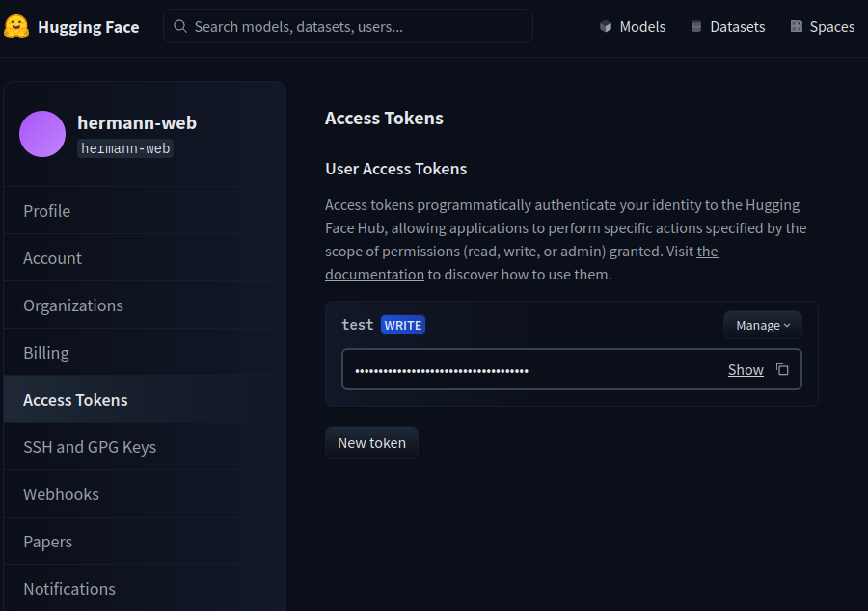
Task: Click the Datasets icon in the navbar
Action: click(x=696, y=26)
